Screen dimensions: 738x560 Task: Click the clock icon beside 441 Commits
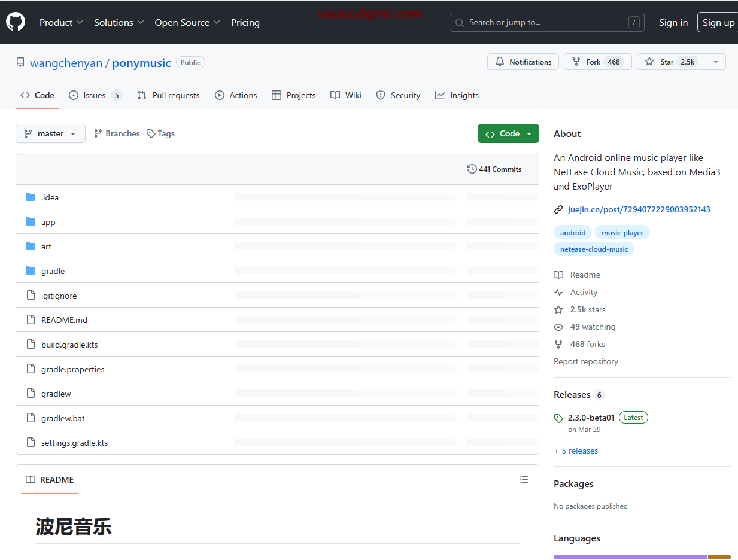[472, 169]
